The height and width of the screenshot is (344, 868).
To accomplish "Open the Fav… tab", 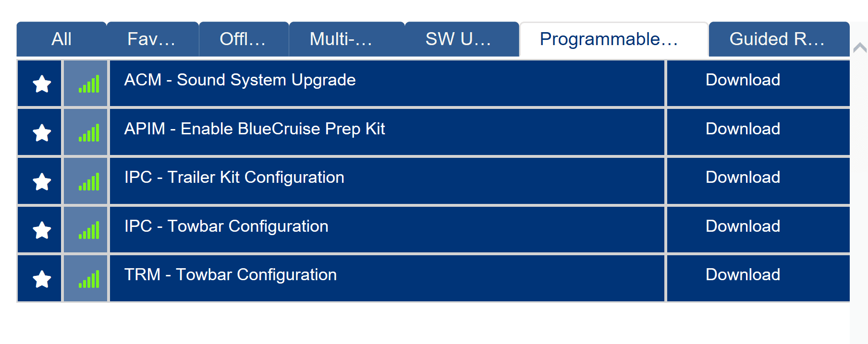I will tap(151, 39).
